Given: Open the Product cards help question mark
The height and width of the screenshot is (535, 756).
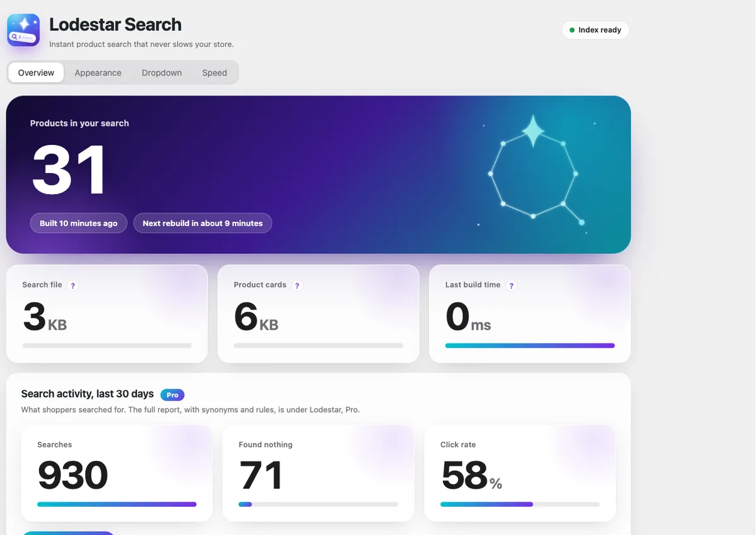Looking at the screenshot, I should tap(297, 285).
